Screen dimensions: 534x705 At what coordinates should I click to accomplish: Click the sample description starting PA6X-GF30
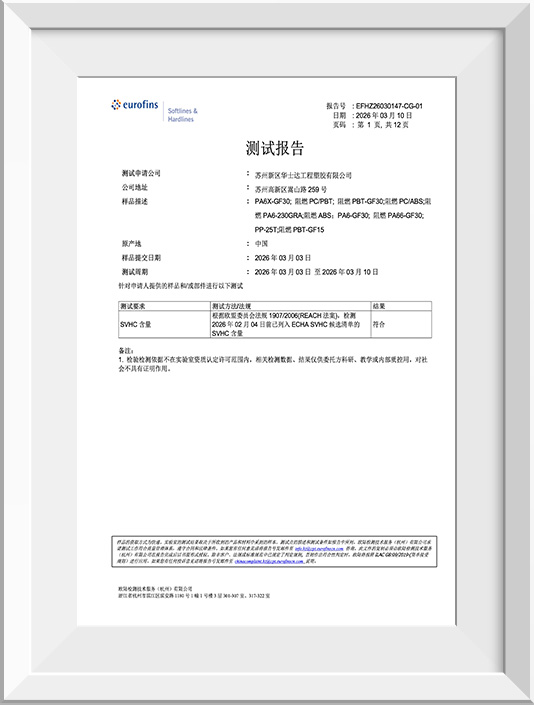(x=343, y=215)
